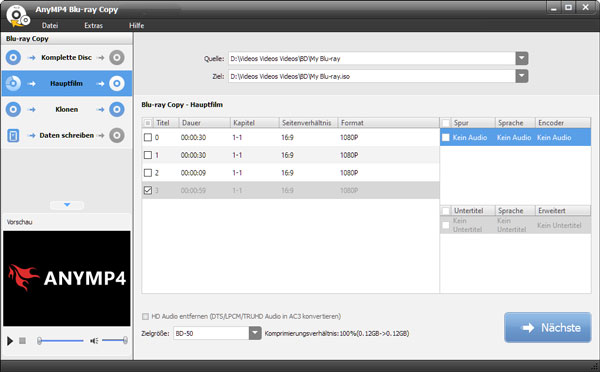600x372 pixels.
Task: Click the Daten schreiben file icon
Action: click(13, 135)
